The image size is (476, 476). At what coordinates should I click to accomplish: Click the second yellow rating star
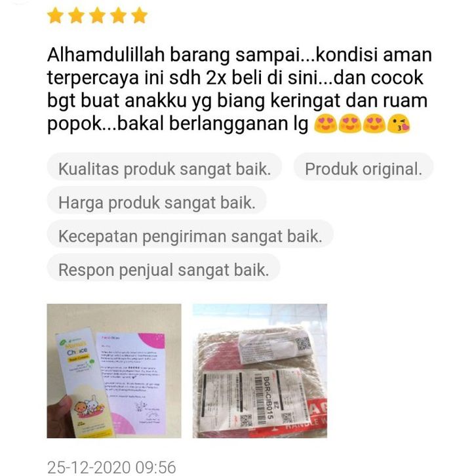click(76, 16)
